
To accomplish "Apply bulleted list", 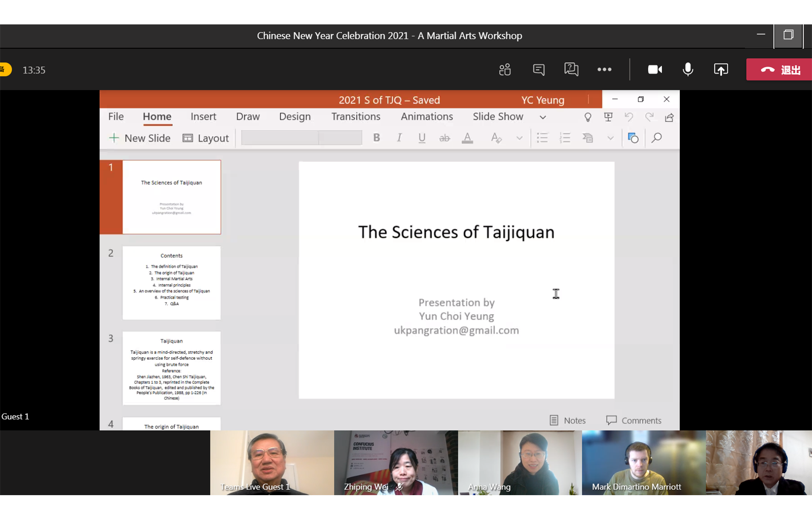I will point(542,138).
